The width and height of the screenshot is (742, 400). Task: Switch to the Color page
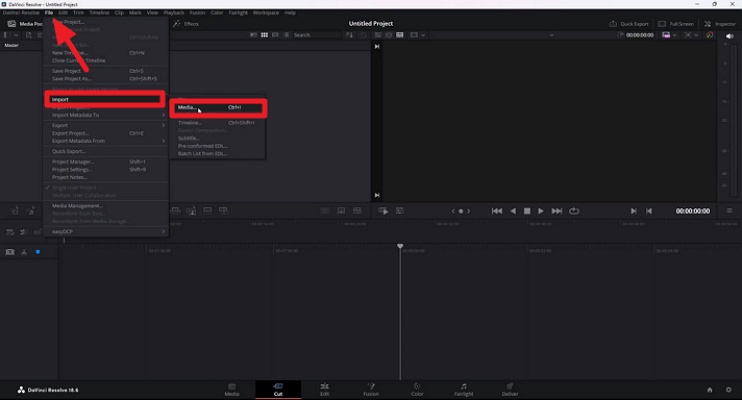tap(417, 390)
